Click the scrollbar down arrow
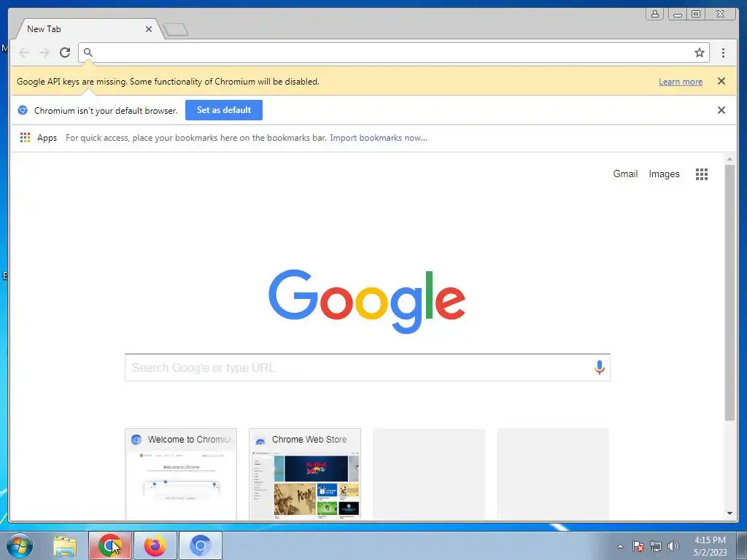The width and height of the screenshot is (747, 560). point(729,513)
